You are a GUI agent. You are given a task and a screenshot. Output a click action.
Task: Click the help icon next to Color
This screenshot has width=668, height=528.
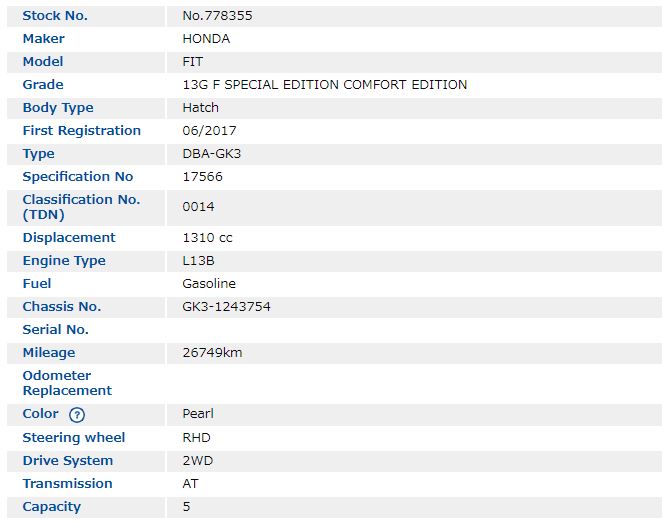tap(77, 415)
